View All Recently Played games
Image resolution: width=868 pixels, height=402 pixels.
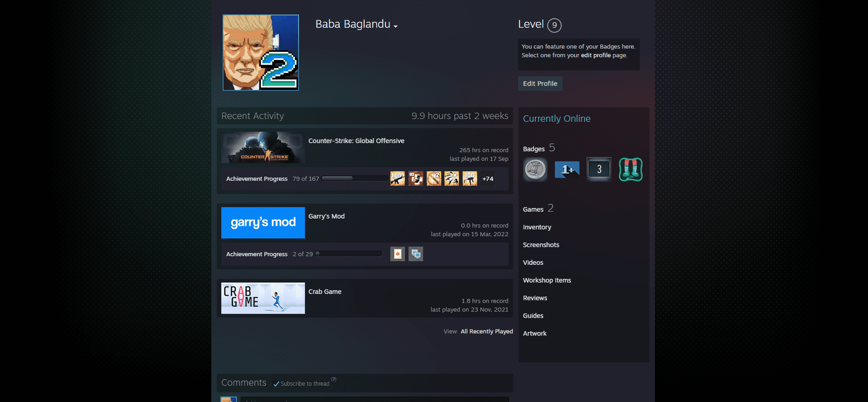click(x=487, y=332)
